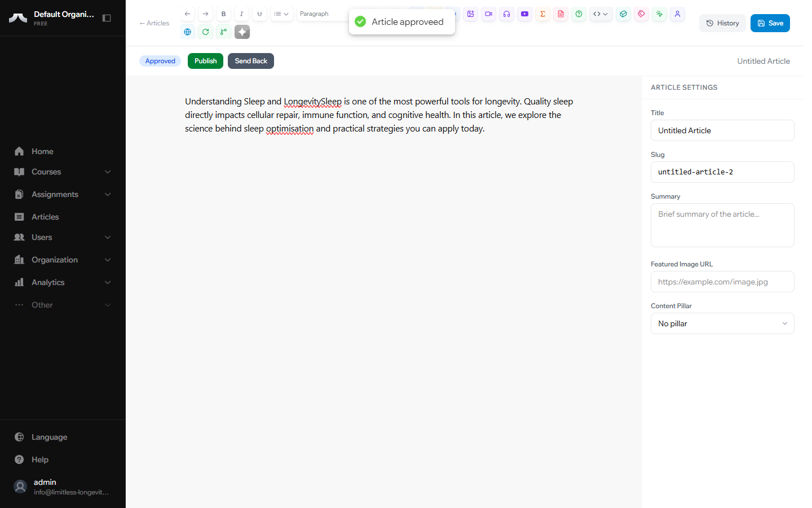Go to Home in the sidebar
Viewport: 812px width, 508px height.
42,151
